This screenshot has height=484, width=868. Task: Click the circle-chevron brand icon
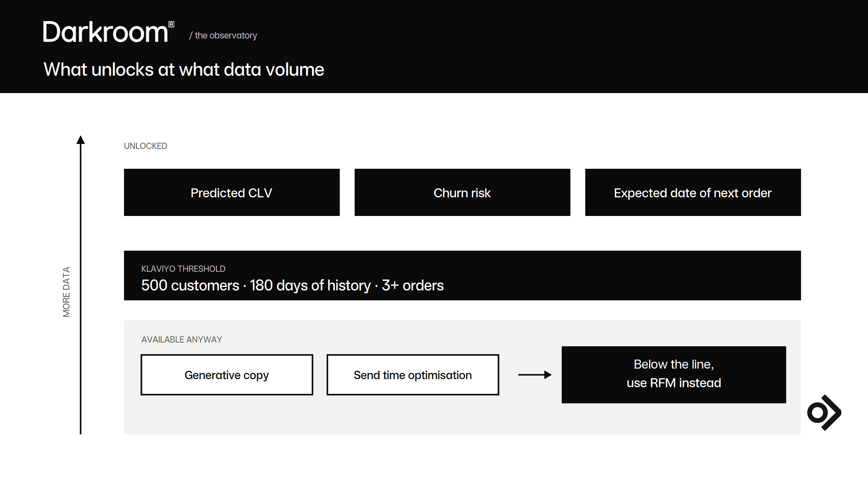tap(824, 413)
